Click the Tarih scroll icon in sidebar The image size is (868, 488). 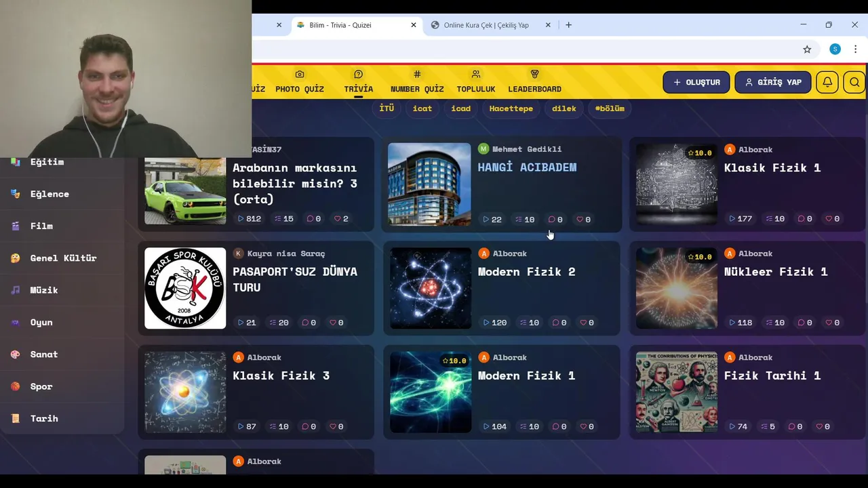(x=16, y=419)
